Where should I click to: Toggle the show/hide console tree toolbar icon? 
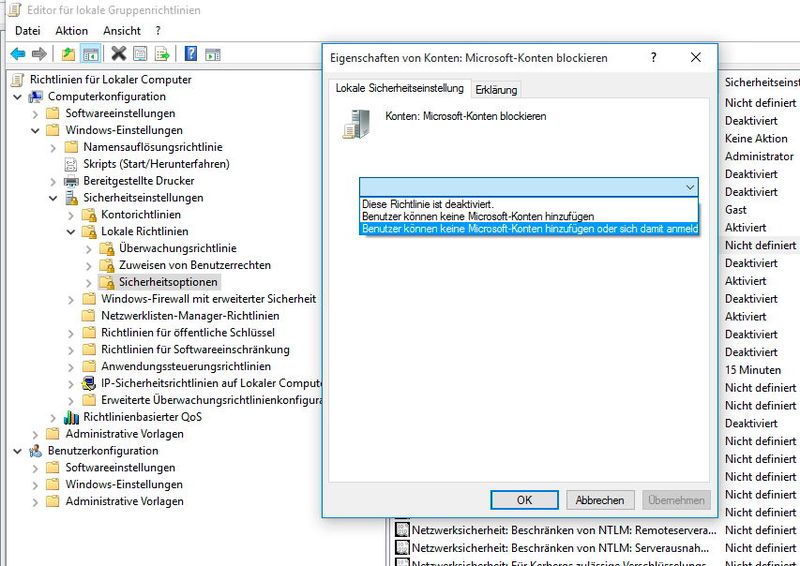pyautogui.click(x=90, y=54)
